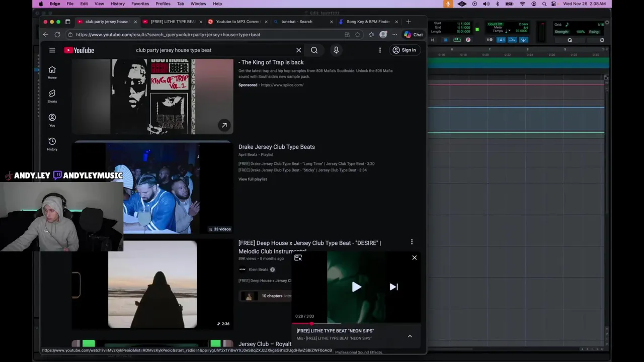Click the Edge address bar URL
The height and width of the screenshot is (362, 644).
(168, 35)
